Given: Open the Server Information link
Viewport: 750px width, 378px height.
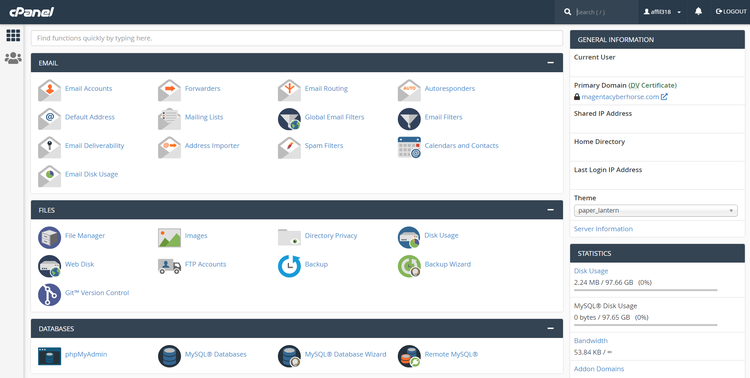Looking at the screenshot, I should point(603,229).
